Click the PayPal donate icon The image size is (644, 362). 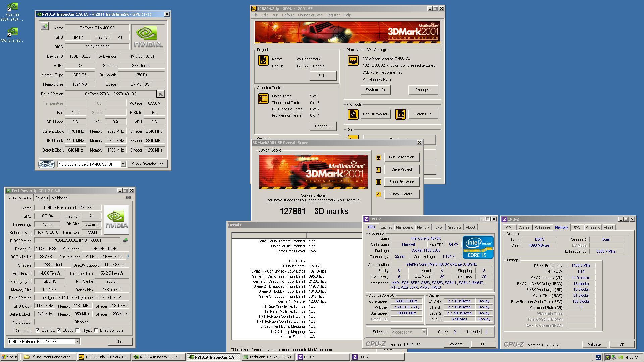(47, 164)
